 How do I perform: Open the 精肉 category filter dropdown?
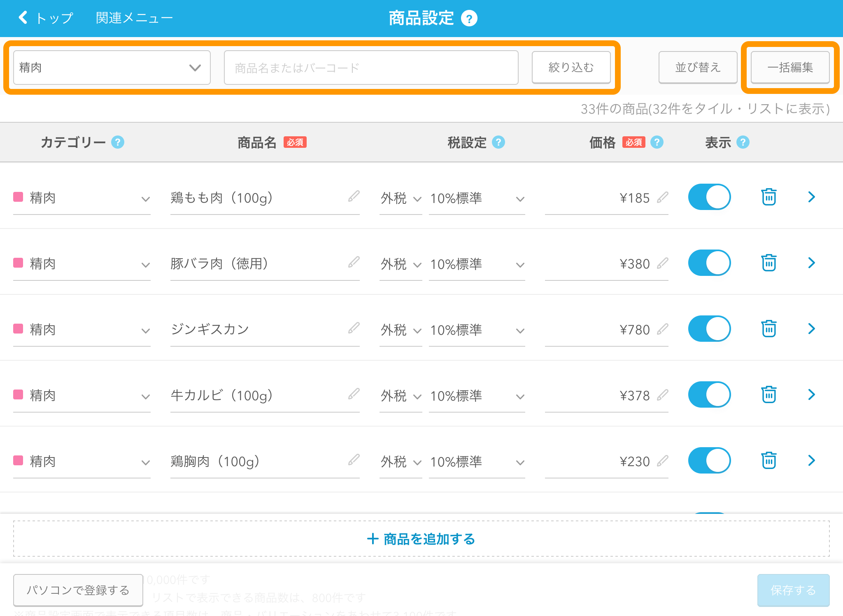click(111, 67)
